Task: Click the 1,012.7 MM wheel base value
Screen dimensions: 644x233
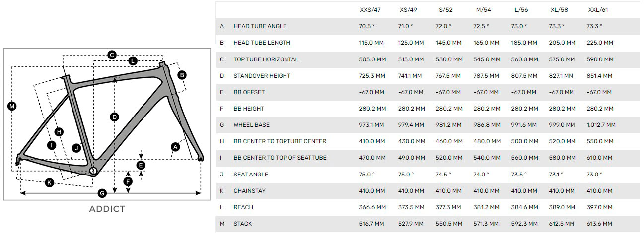Action: 601,125
